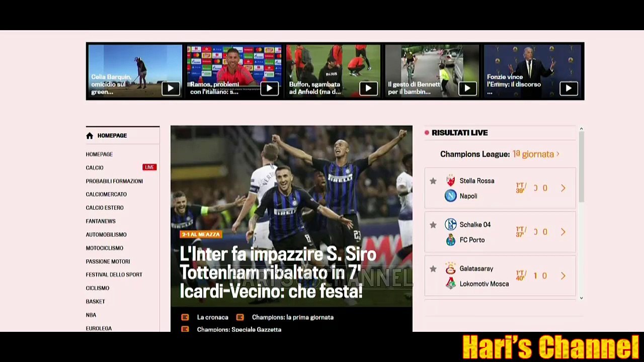644x362 pixels.
Task: Click the Galatasaray team crest
Action: [451, 268]
